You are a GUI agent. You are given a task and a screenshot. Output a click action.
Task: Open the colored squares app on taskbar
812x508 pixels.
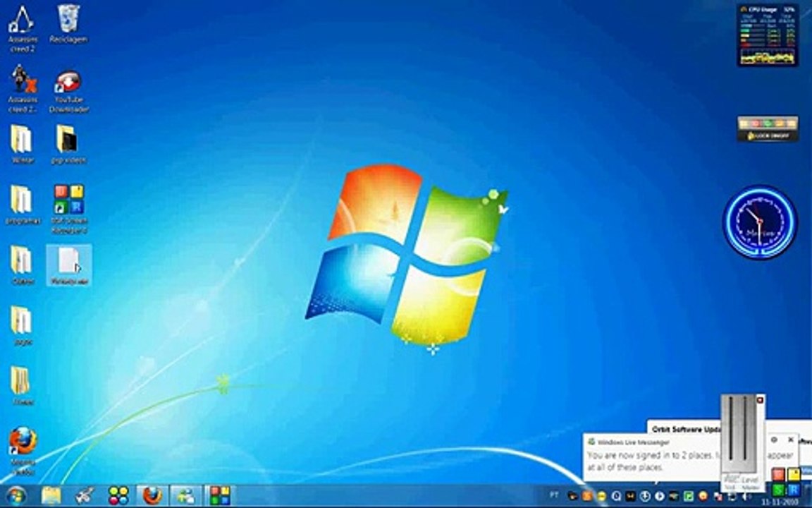[220, 497]
